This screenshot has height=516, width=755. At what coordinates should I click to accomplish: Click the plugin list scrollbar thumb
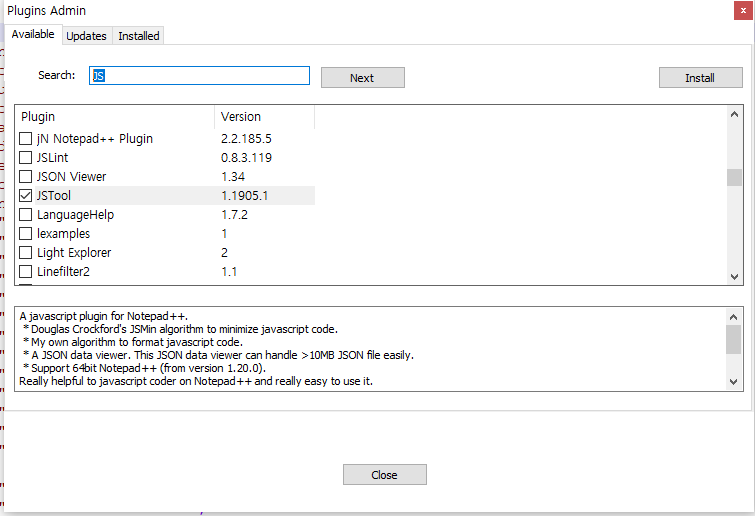click(x=734, y=177)
